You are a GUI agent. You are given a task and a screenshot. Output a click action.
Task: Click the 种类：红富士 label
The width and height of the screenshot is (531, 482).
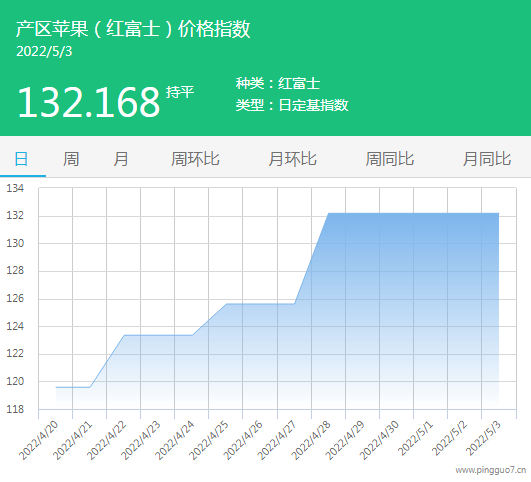coord(278,83)
